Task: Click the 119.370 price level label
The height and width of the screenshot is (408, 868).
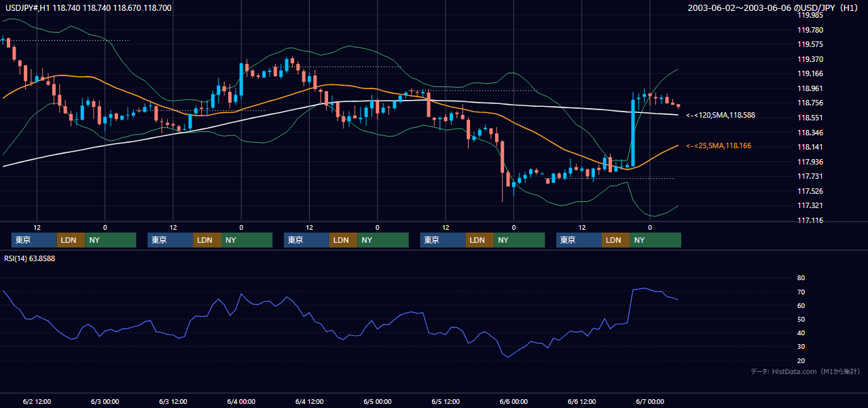Action: (810, 59)
